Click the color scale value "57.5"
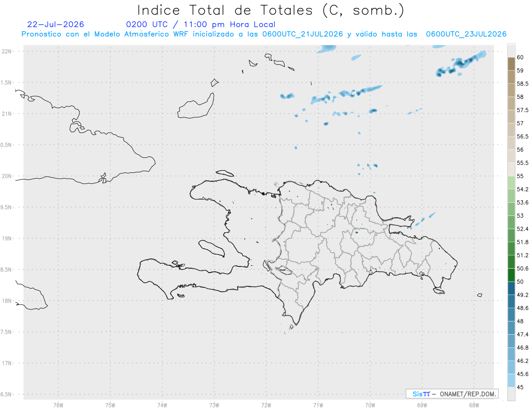The width and height of the screenshot is (532, 411). [522, 110]
